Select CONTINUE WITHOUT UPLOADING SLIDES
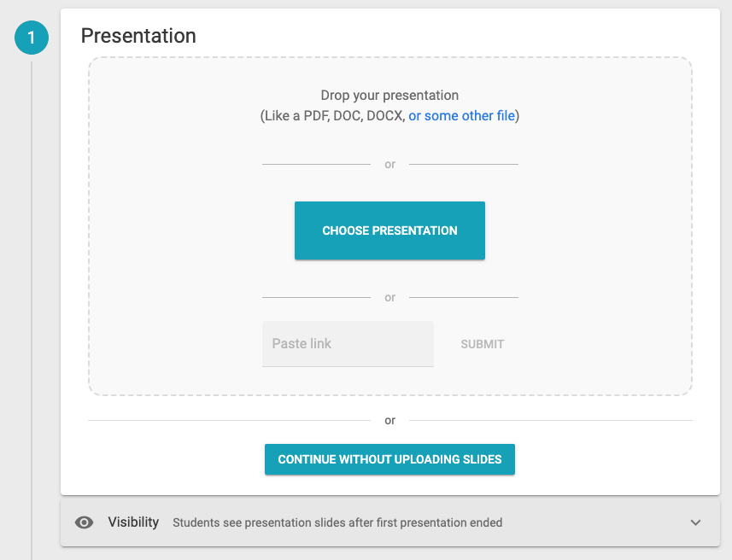 point(389,459)
